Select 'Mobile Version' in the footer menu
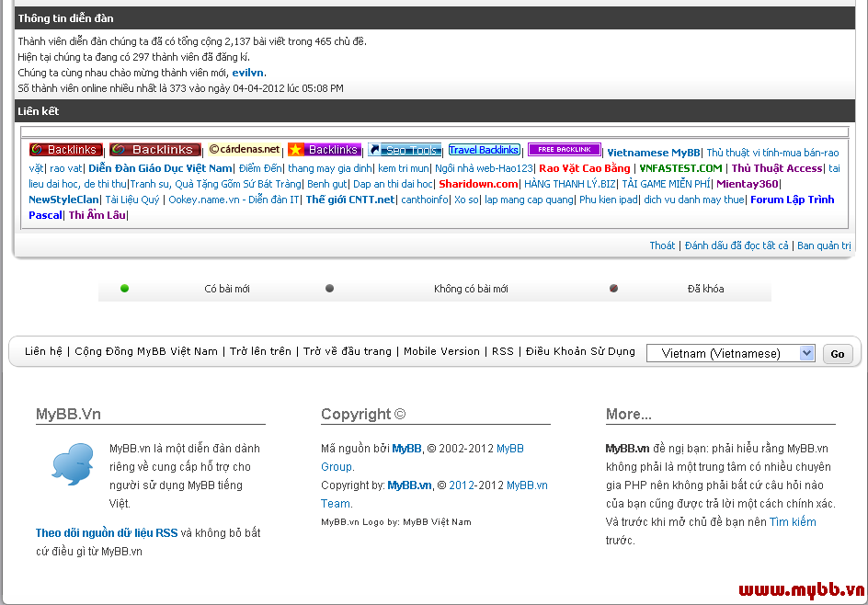Viewport: 868px width, 605px height. tap(441, 351)
